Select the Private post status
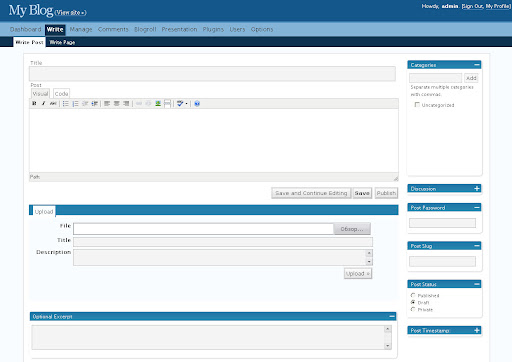 413,309
